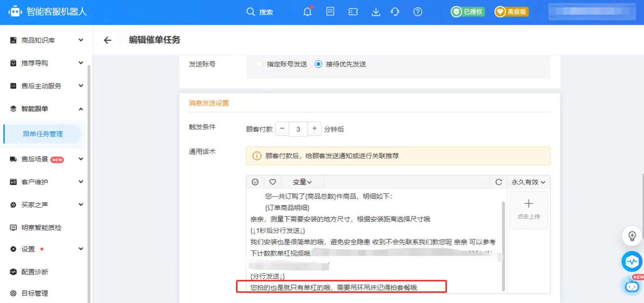Viewport: 644px width, 303px height.
Task: Open the 目标管理 menu item
Action: pos(35,293)
